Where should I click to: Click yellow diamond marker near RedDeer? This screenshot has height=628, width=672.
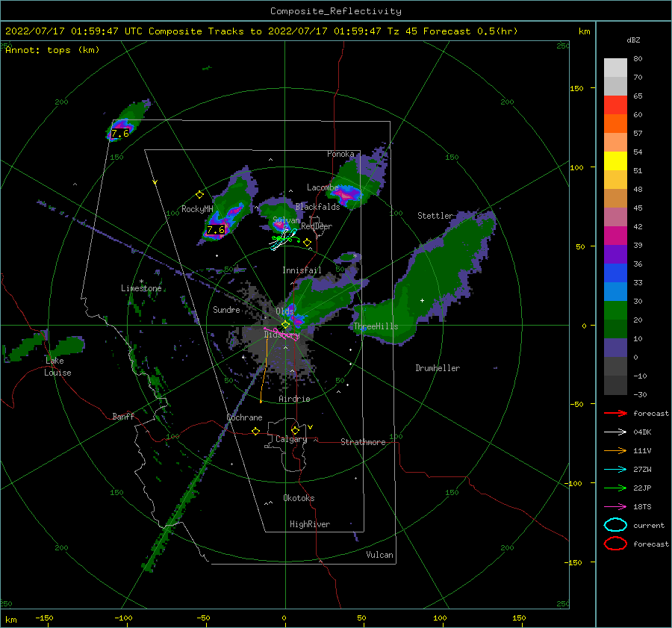tap(307, 243)
